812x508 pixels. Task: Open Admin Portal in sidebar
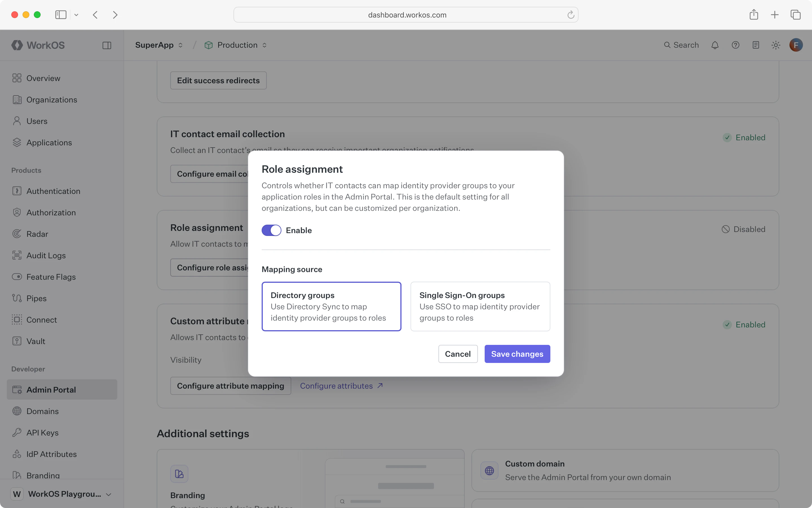pyautogui.click(x=62, y=389)
